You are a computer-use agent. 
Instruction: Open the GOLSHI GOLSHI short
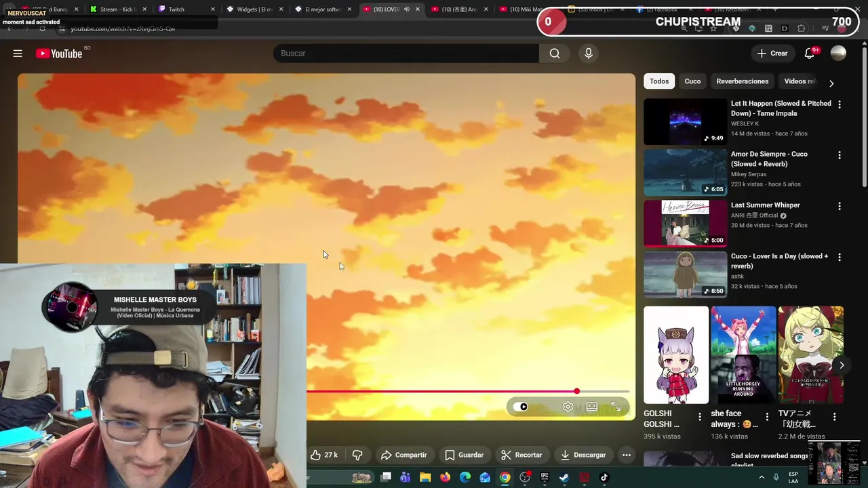(x=676, y=355)
